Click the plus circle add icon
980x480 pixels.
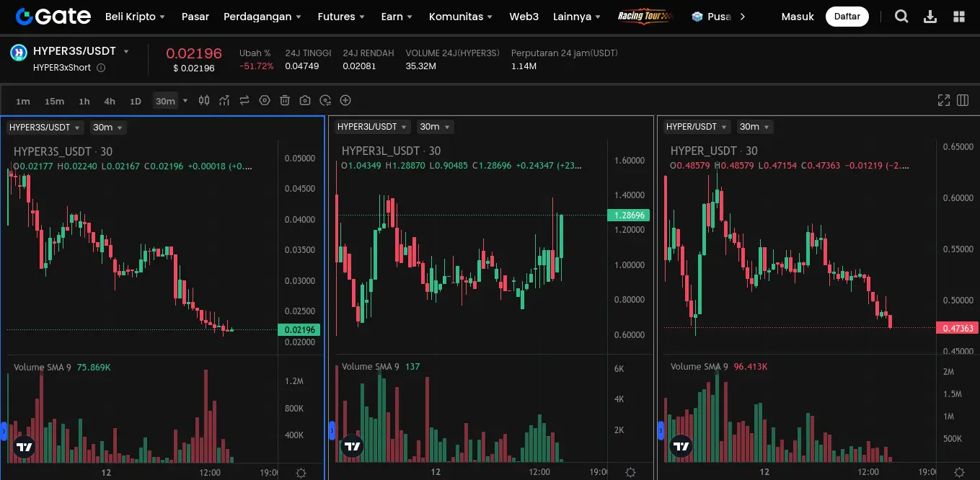[345, 100]
